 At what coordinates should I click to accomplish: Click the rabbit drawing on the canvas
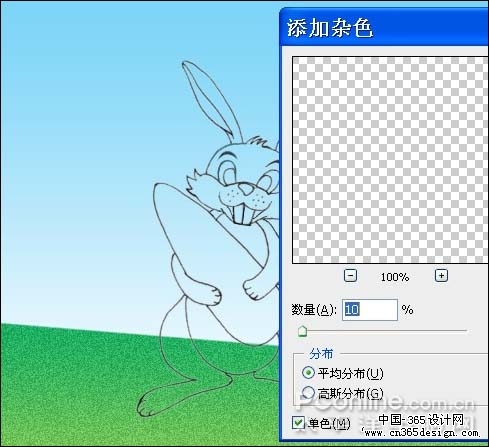[208, 238]
